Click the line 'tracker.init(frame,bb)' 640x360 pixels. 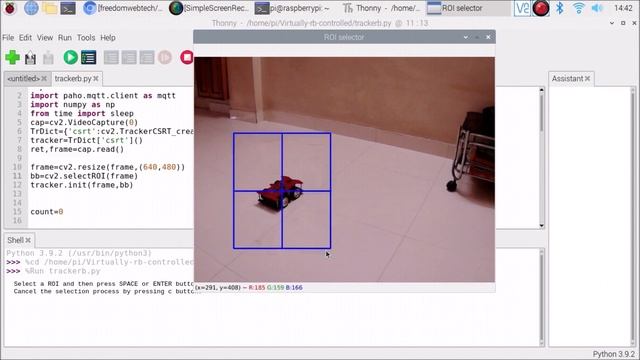coord(82,185)
